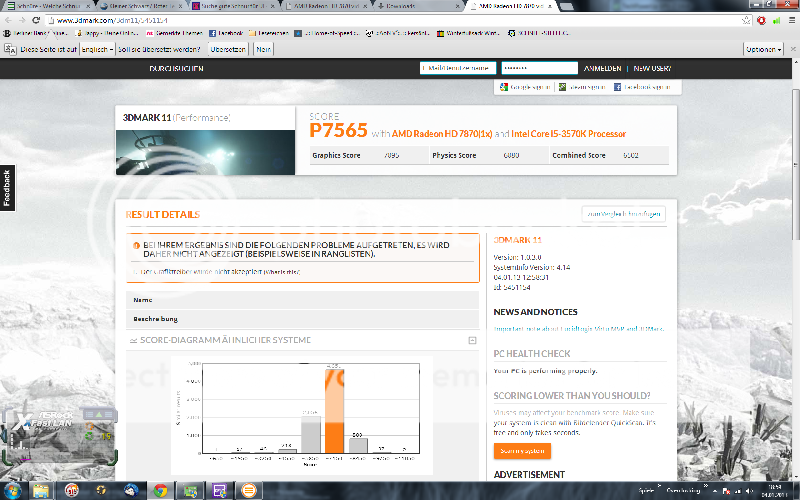
Task: Click the Beschreibung row
Action: click(x=303, y=319)
